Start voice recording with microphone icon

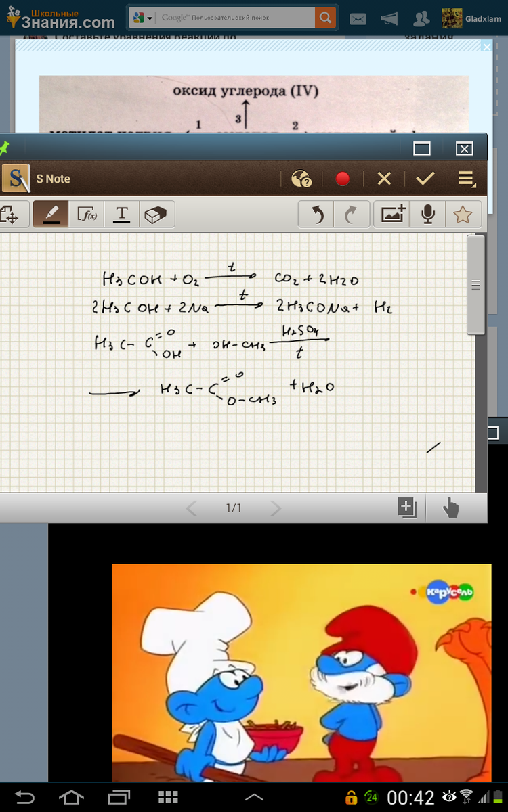pos(428,215)
